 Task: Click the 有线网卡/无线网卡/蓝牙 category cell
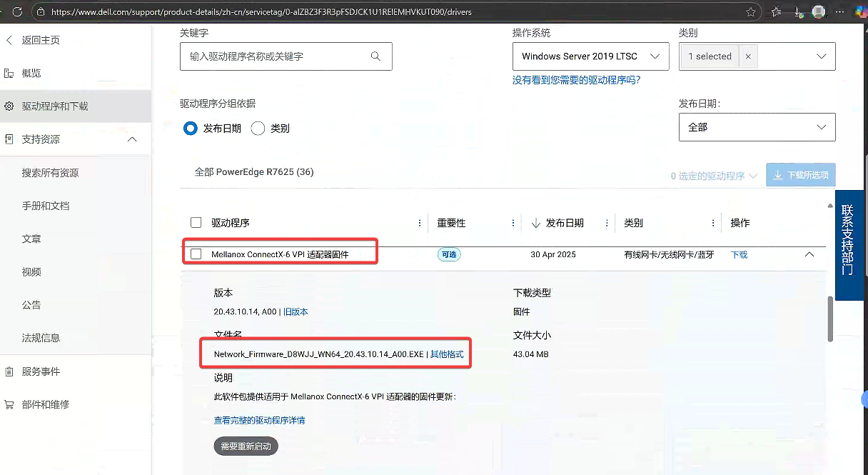668,254
